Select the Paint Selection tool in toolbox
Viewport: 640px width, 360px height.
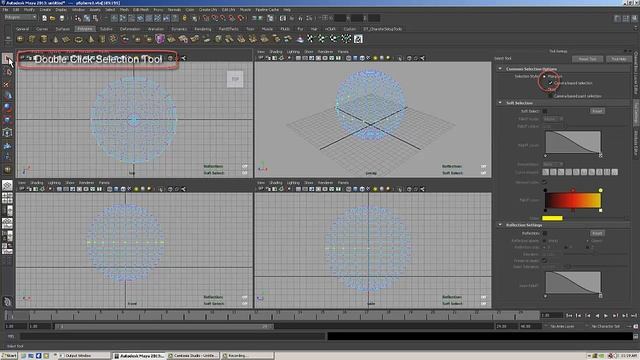[x=7, y=84]
